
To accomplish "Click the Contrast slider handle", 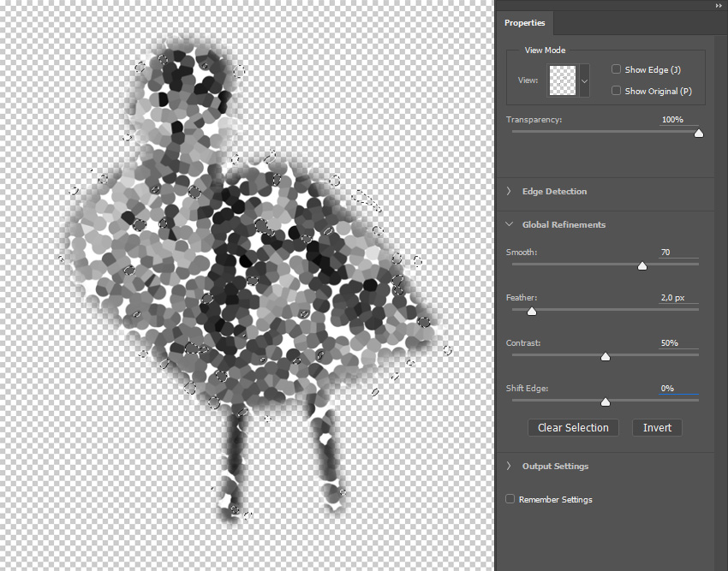I will coord(606,357).
